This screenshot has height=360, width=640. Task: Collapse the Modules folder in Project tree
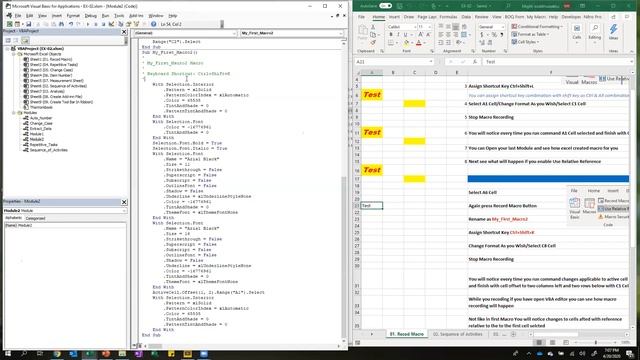tap(14, 113)
